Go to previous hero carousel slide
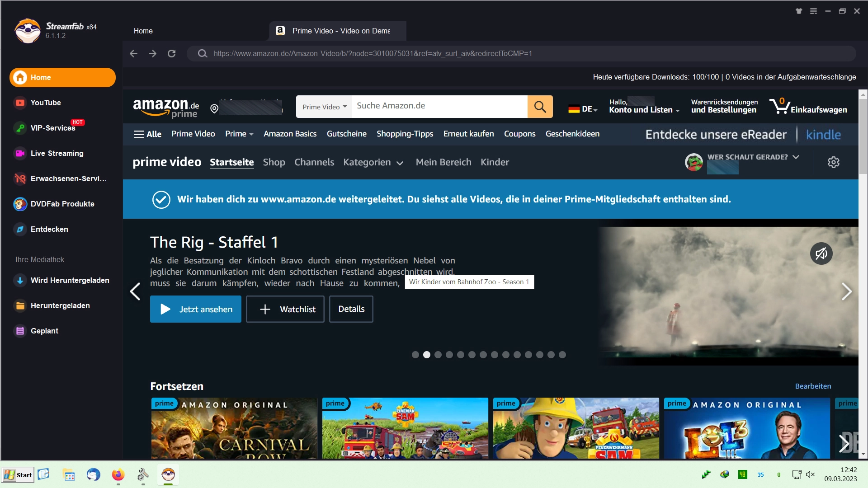868x488 pixels. click(x=135, y=291)
